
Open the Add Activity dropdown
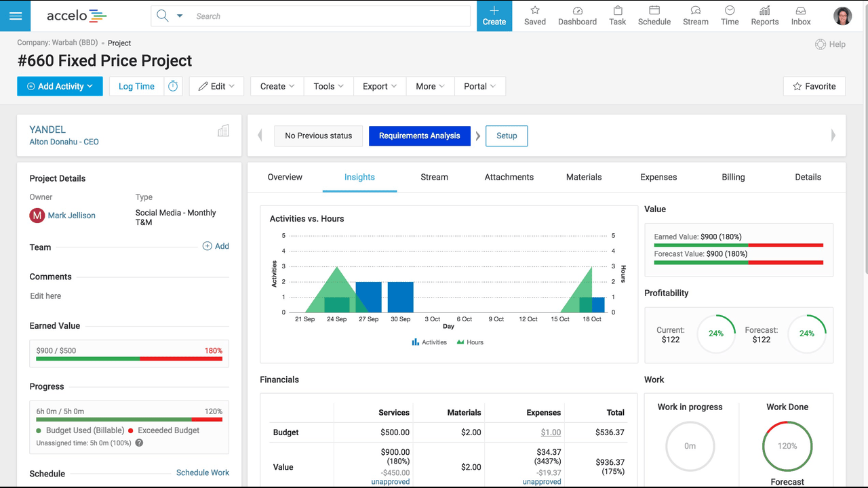[x=60, y=86]
